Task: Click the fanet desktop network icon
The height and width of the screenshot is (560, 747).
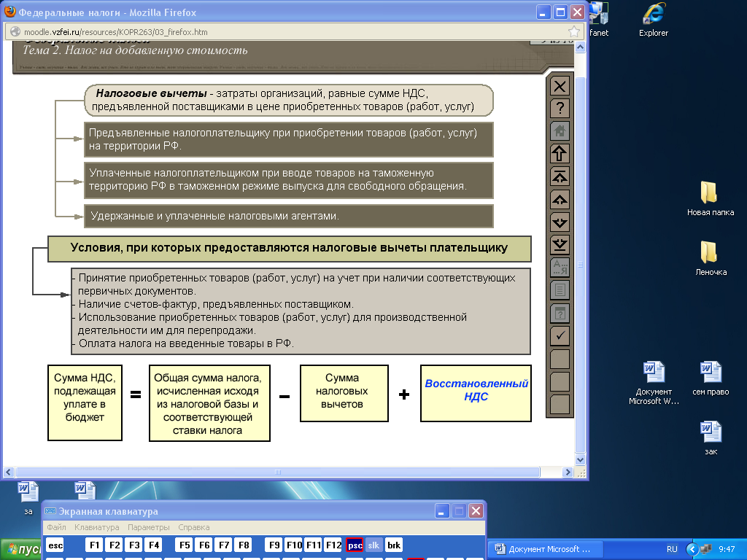Action: pos(598,19)
